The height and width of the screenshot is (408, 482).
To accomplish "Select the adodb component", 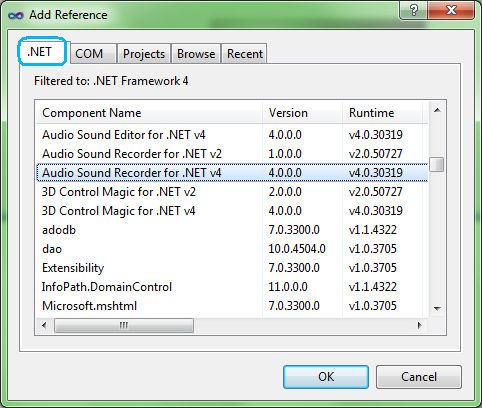I will pyautogui.click(x=232, y=230).
